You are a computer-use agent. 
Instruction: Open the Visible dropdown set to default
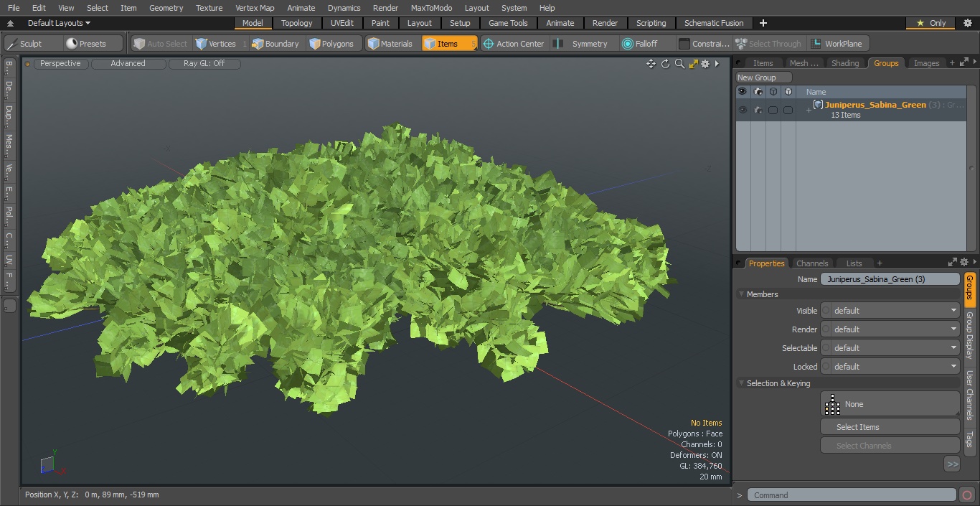pos(890,311)
